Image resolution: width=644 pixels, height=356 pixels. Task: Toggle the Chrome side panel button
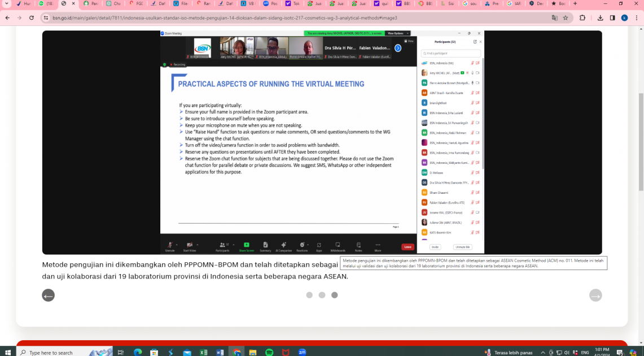click(612, 18)
